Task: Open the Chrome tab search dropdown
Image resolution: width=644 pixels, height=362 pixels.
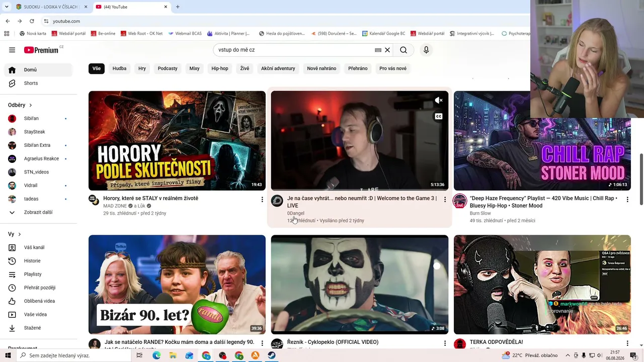Action: coord(7,7)
